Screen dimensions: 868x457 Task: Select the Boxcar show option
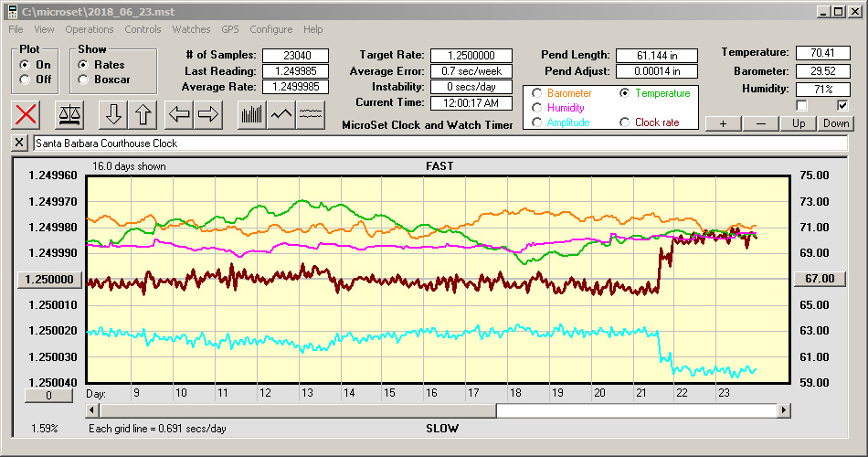[83, 80]
